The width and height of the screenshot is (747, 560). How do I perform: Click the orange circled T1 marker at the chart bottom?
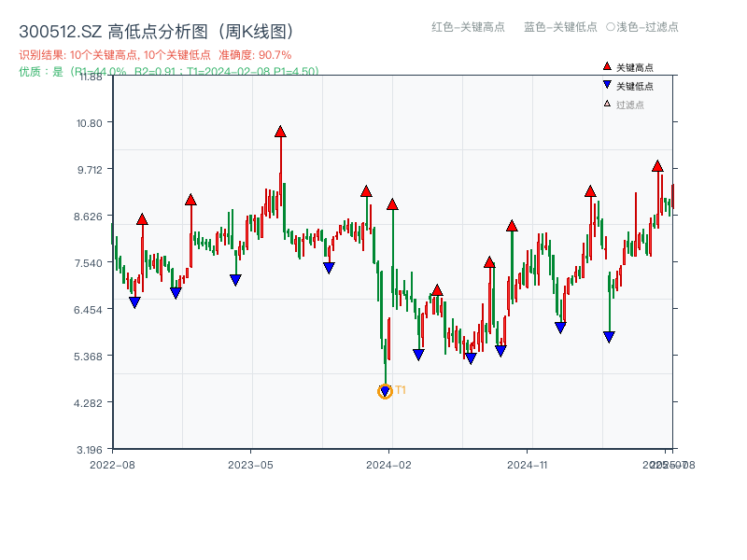[x=384, y=391]
